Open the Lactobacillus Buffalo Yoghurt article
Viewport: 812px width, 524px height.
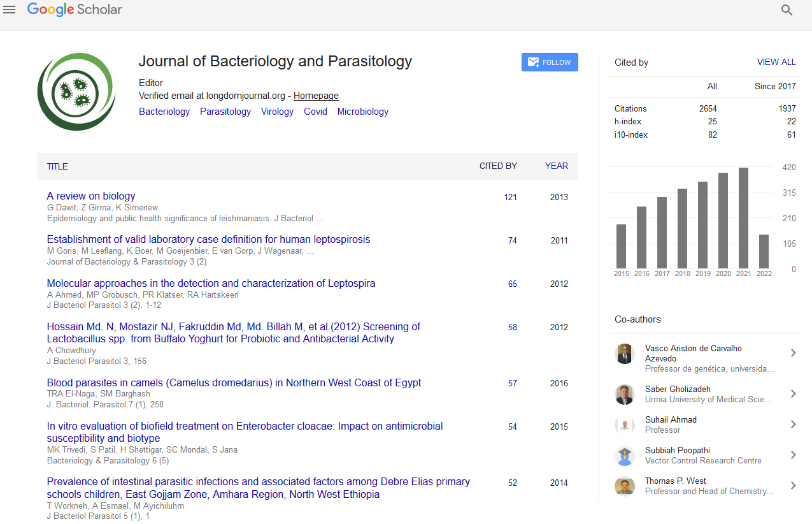pos(234,333)
